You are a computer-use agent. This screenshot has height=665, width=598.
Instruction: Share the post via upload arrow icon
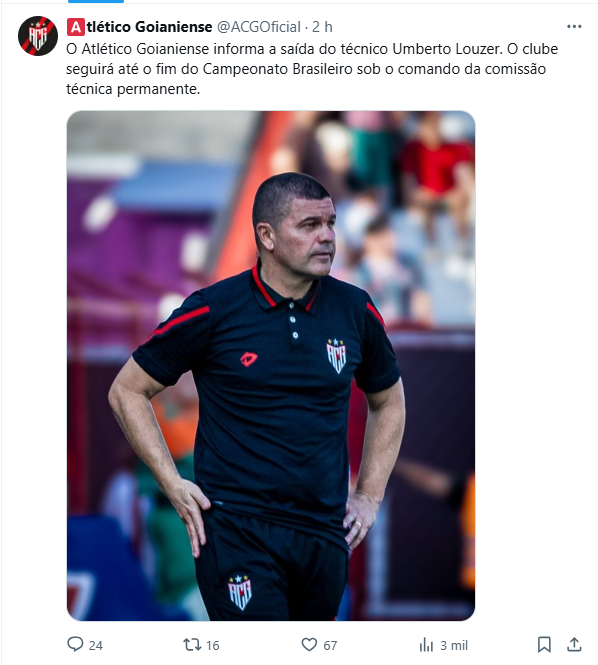pos(574,644)
